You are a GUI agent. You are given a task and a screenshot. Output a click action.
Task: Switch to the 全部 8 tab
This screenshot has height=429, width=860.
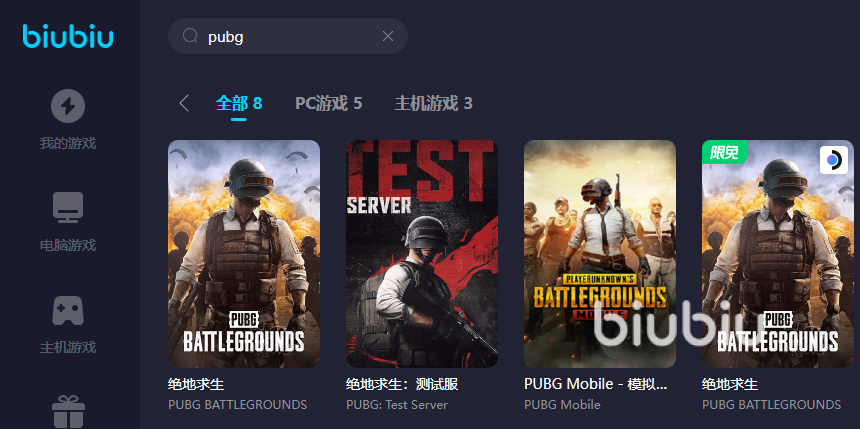pos(239,103)
